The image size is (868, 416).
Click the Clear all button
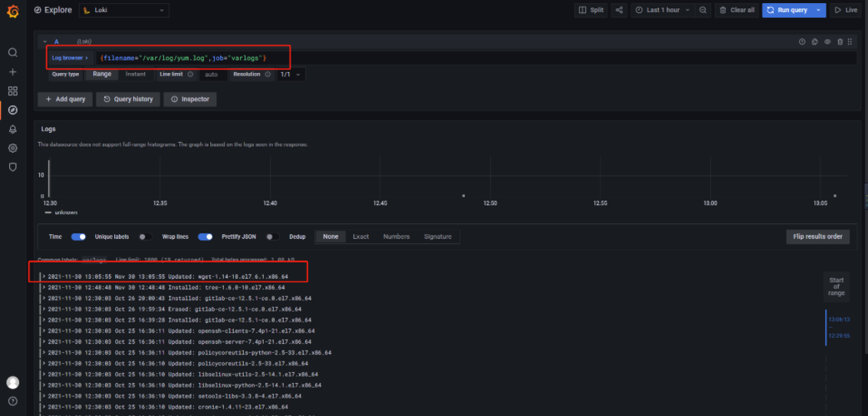click(736, 10)
